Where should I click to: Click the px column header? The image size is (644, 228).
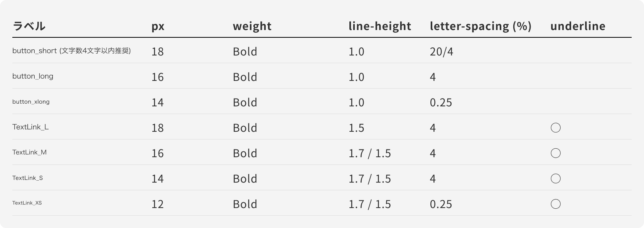coord(158,26)
